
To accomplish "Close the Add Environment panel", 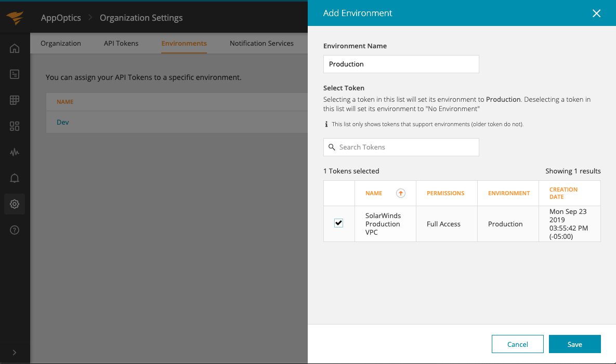I will [596, 14].
